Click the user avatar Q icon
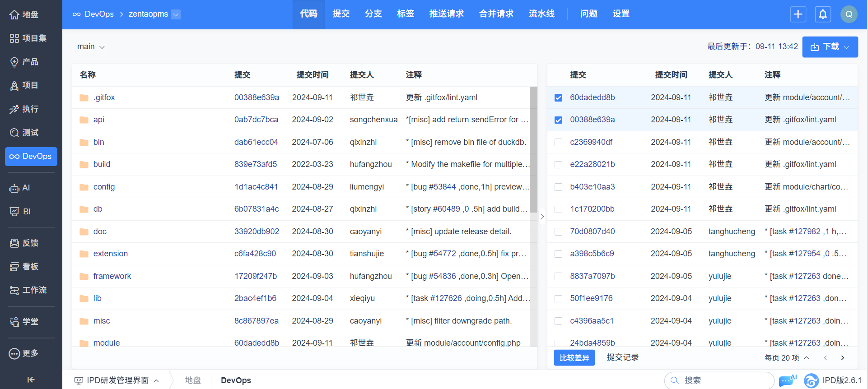 [849, 14]
